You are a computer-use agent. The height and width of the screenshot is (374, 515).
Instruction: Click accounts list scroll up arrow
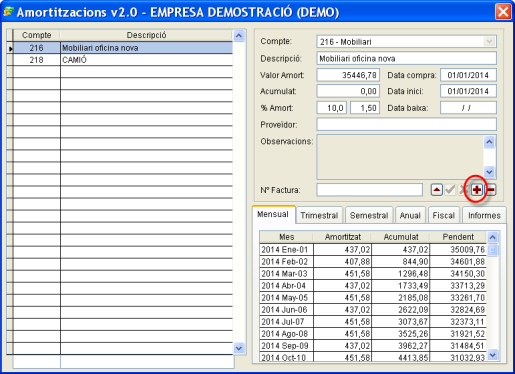click(x=239, y=36)
